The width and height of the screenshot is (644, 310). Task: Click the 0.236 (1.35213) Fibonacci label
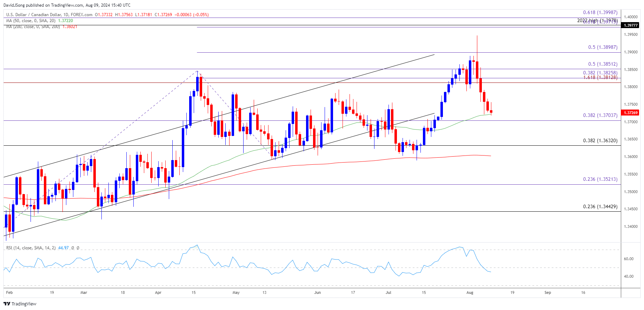tap(600, 179)
